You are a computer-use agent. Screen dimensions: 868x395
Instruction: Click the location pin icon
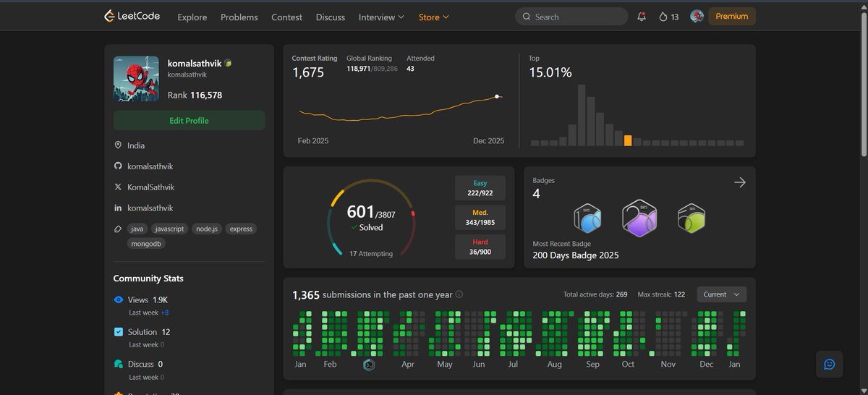pos(118,145)
